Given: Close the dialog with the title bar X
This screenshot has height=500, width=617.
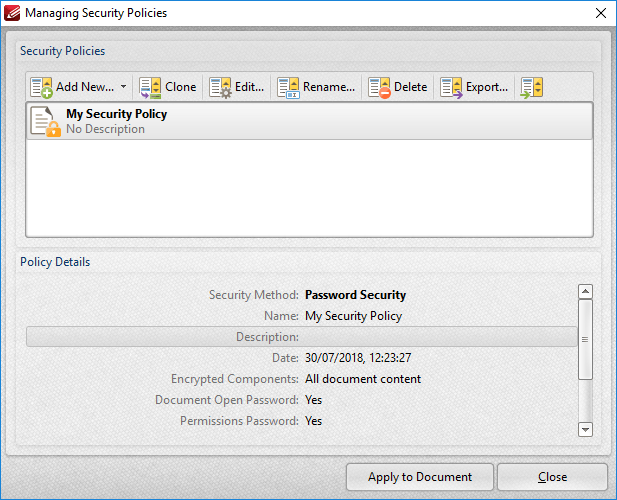Looking at the screenshot, I should [x=601, y=13].
